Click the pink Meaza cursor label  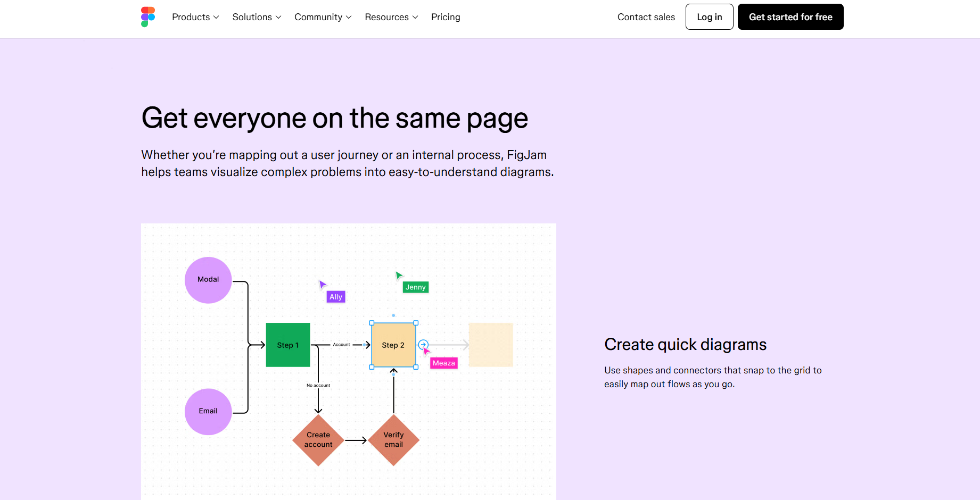tap(444, 363)
